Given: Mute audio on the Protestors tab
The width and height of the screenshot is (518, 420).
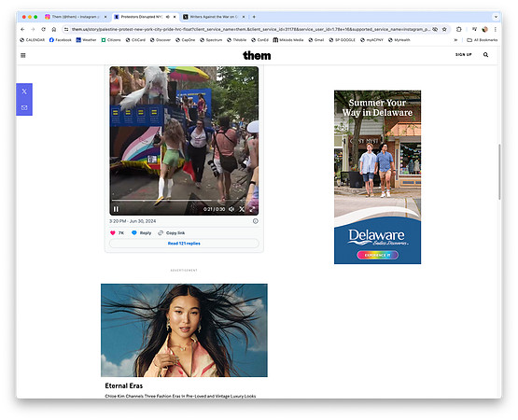Looking at the screenshot, I should [x=167, y=17].
